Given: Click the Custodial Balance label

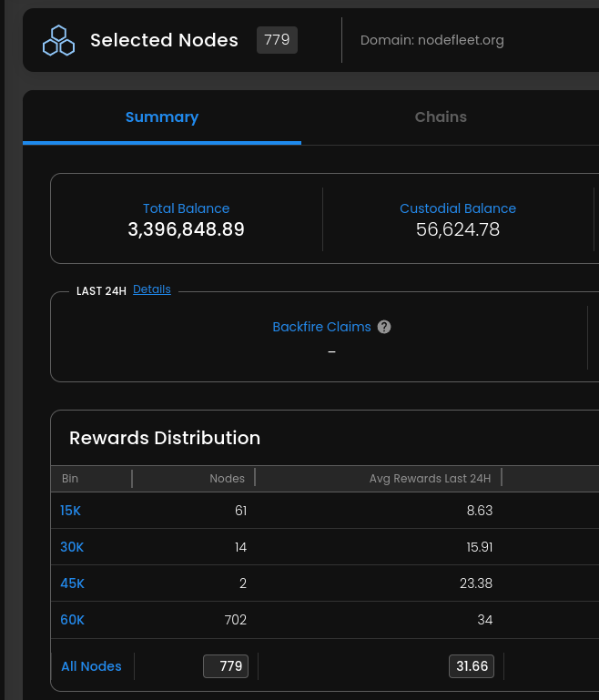Looking at the screenshot, I should (458, 208).
